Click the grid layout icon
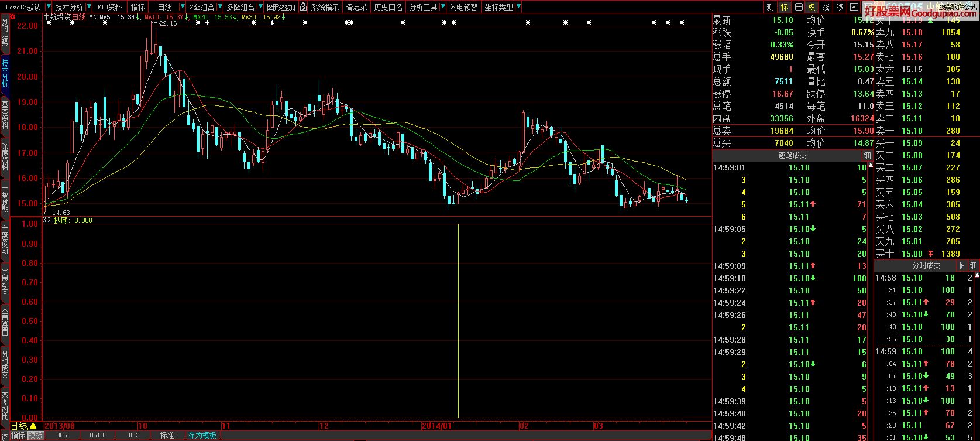980x441 pixels. [798, 7]
